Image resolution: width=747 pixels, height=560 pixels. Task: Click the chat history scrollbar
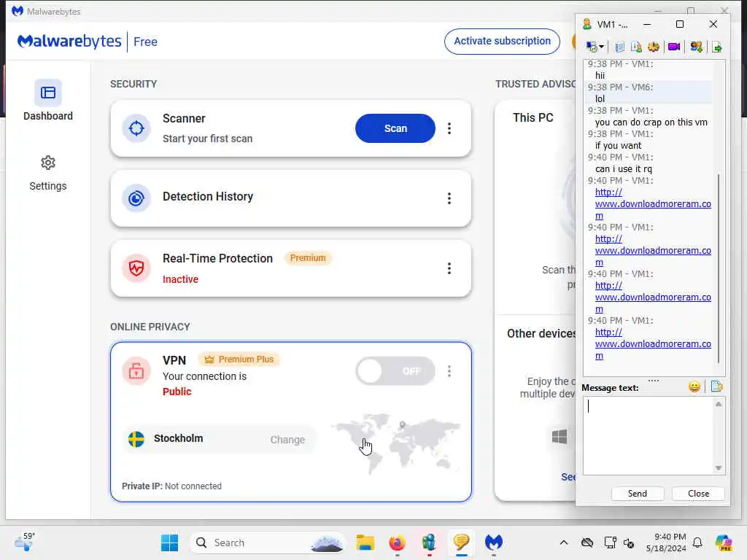click(x=719, y=269)
